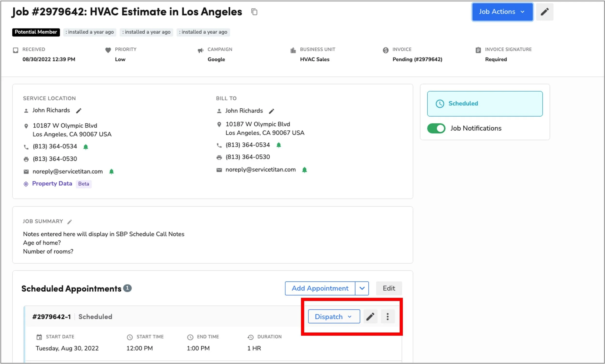Click the Potential Member tag
Viewport: 605px width, 364px height.
pos(36,32)
